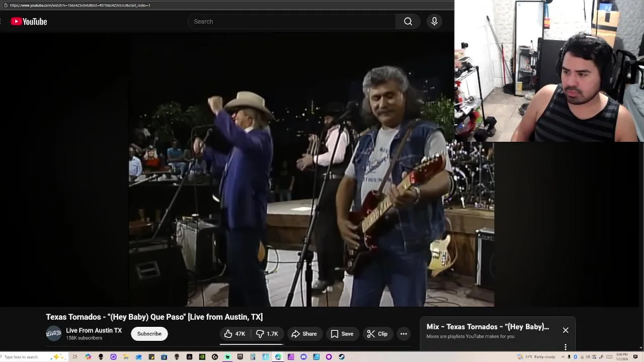The height and width of the screenshot is (362, 644).
Task: Create a Clip of the video
Action: pos(377,334)
